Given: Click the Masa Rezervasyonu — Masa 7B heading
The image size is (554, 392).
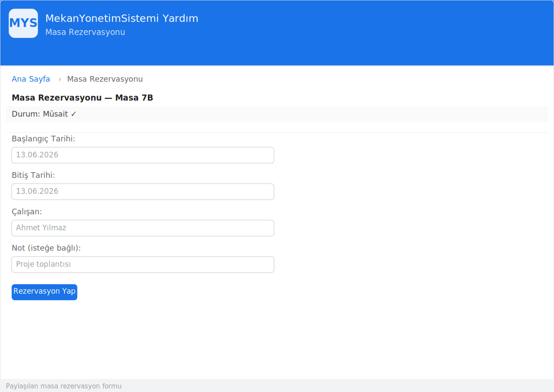Looking at the screenshot, I should pyautogui.click(x=82, y=98).
